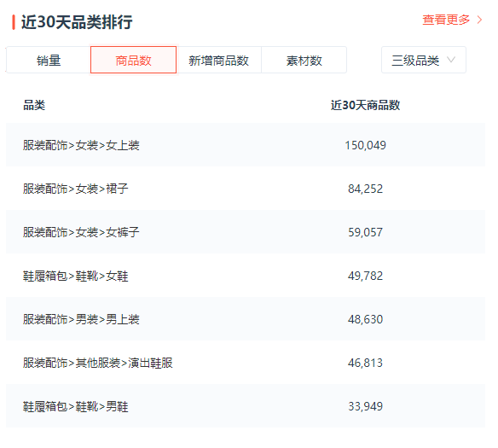Click the 男上装 category row
Viewport: 498px width, 448px height.
point(246,319)
